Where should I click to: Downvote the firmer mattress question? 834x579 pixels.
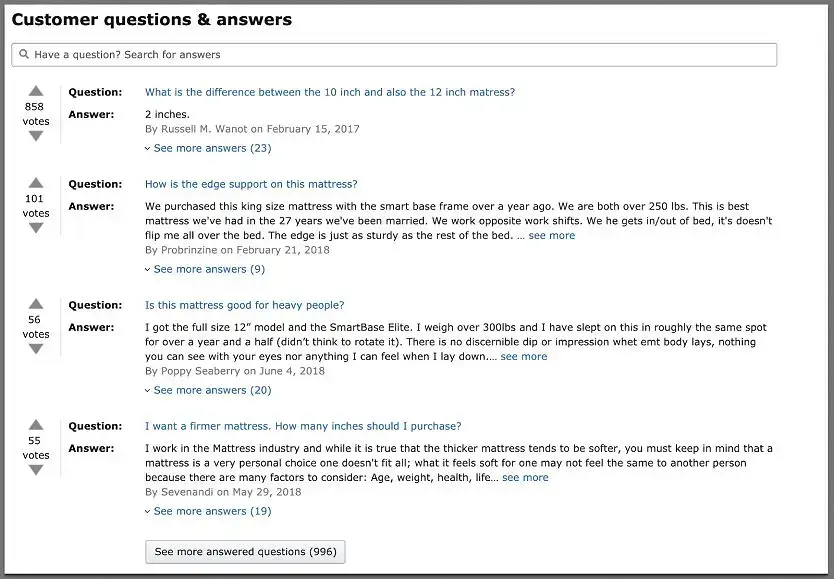(x=36, y=470)
